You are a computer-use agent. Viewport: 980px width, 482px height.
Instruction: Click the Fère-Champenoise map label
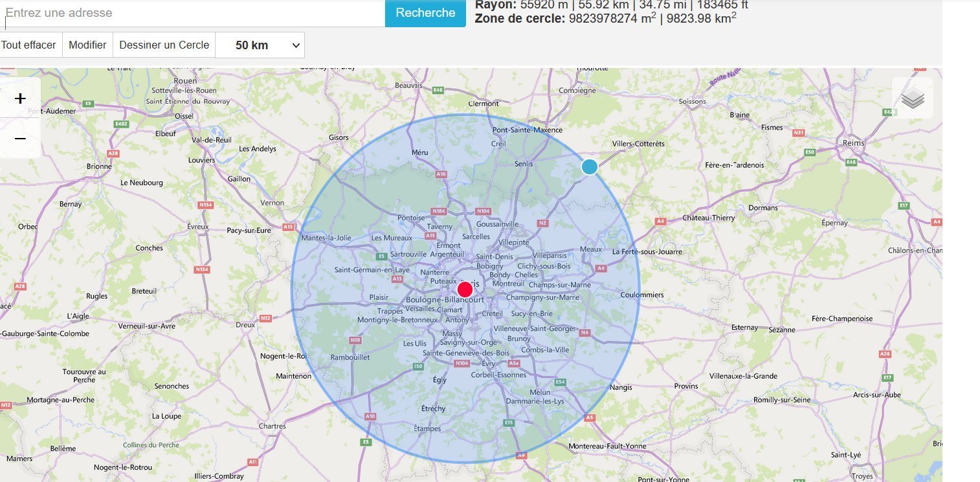[x=842, y=319]
